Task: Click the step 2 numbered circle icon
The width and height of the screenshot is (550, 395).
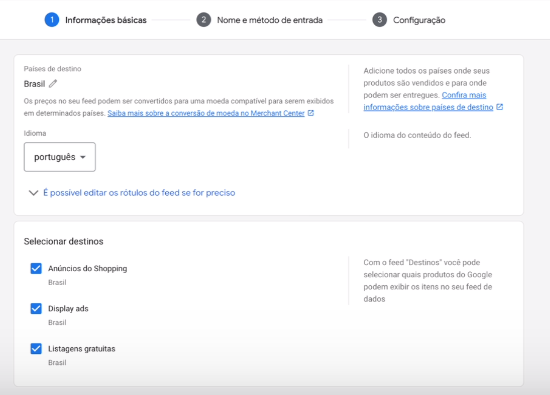Action: click(x=204, y=20)
